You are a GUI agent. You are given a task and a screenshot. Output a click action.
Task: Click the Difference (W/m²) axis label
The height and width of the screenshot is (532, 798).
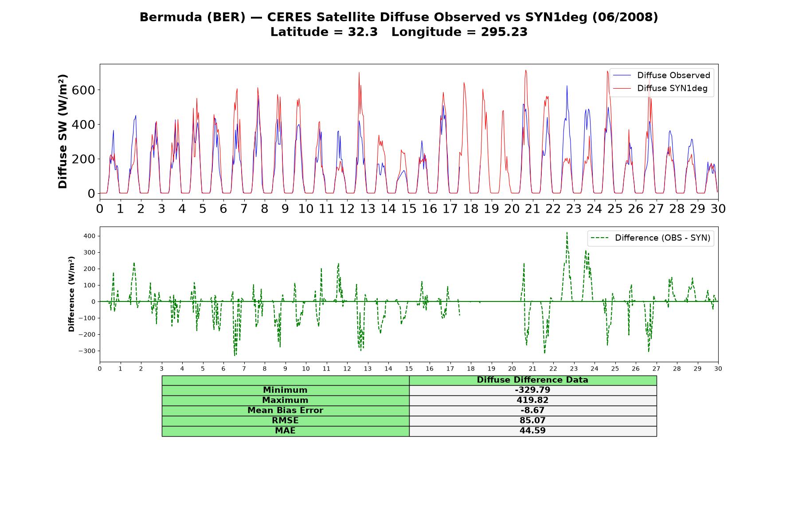click(x=71, y=294)
